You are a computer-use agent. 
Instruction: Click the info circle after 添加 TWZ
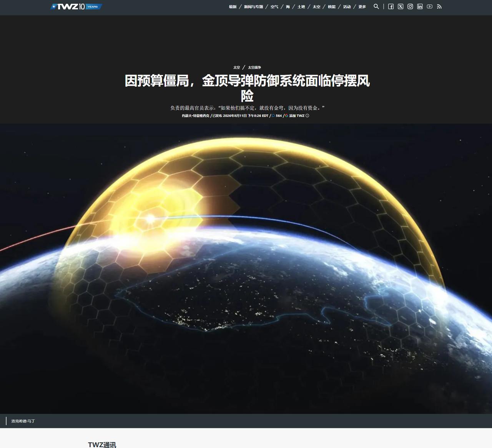(307, 116)
